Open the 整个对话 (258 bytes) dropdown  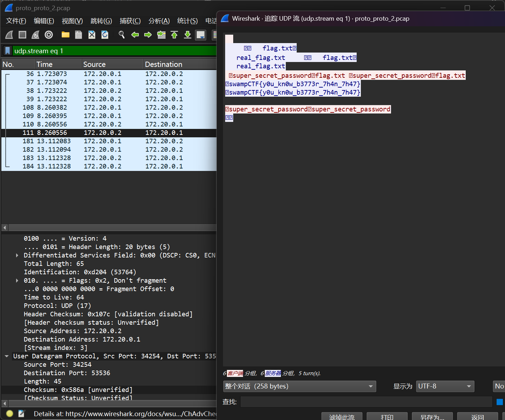pyautogui.click(x=299, y=386)
